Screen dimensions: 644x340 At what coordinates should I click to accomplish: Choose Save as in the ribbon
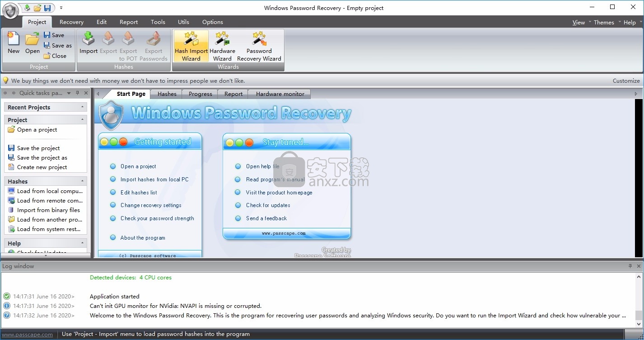[x=57, y=45]
